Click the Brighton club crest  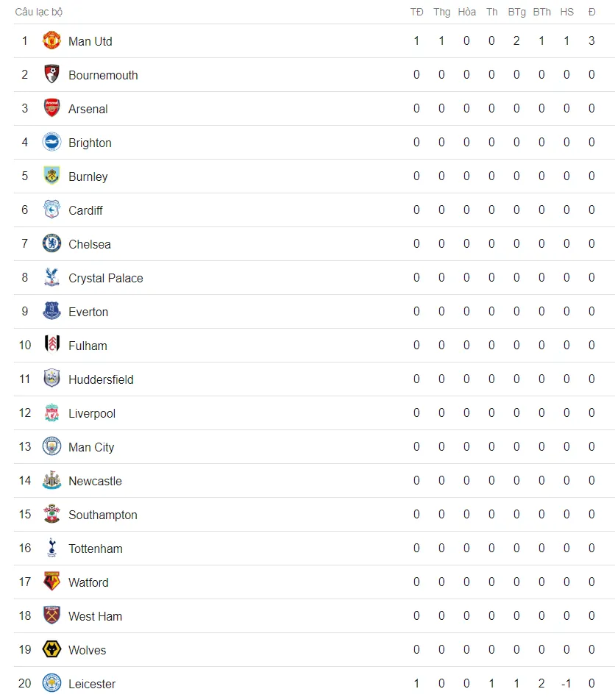[51, 142]
